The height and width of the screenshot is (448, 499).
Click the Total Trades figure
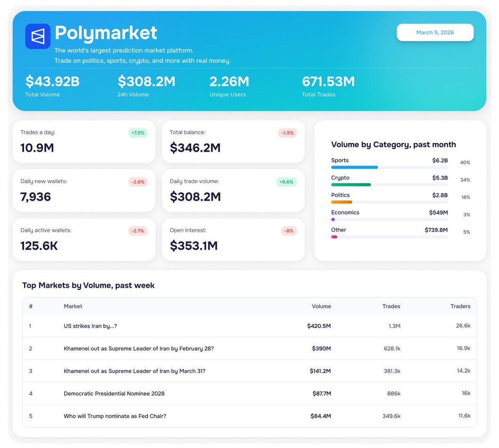(x=328, y=82)
